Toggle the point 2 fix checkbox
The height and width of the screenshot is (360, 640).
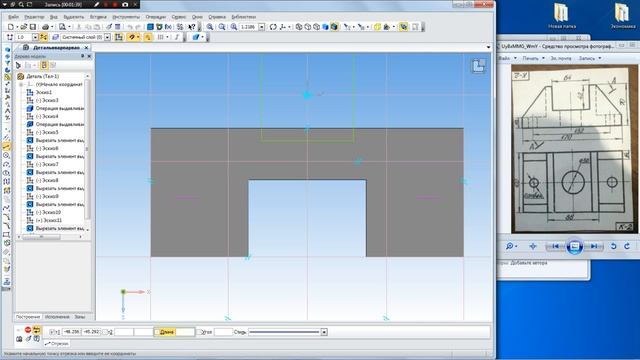tap(105, 332)
